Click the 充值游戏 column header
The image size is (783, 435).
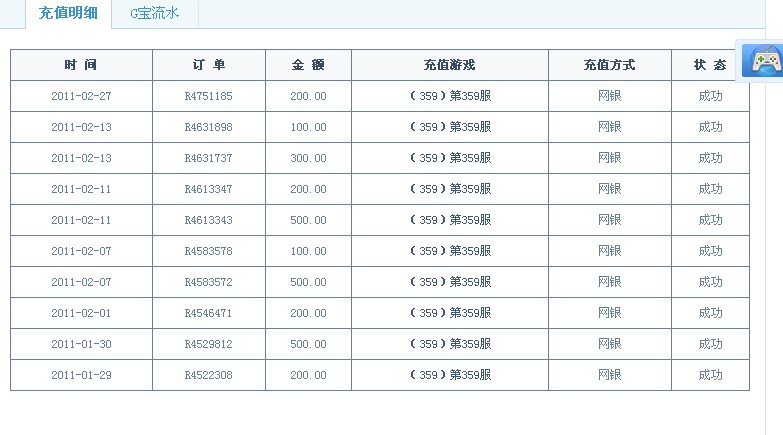click(x=449, y=65)
